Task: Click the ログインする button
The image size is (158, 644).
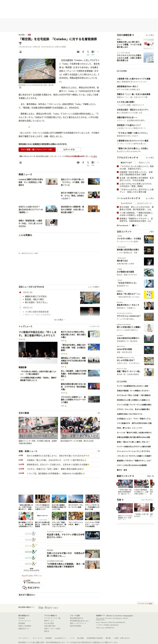Action: click(x=69, y=150)
